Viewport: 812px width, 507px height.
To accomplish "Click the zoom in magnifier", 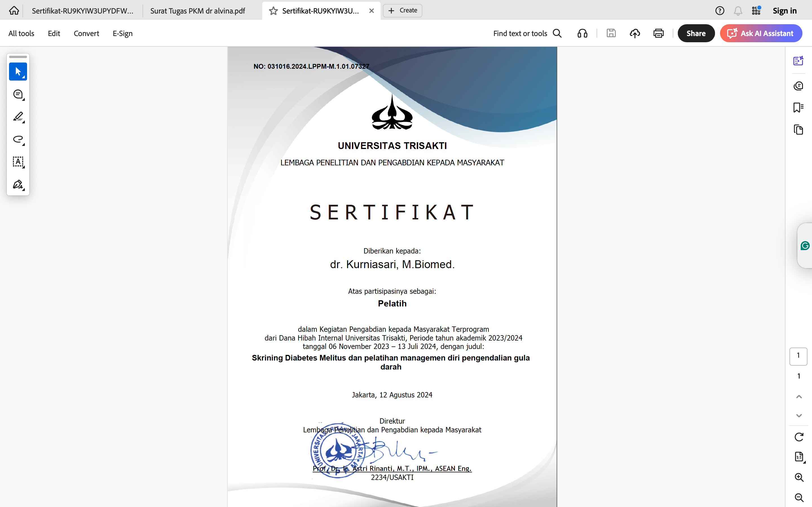I will pos(799,477).
